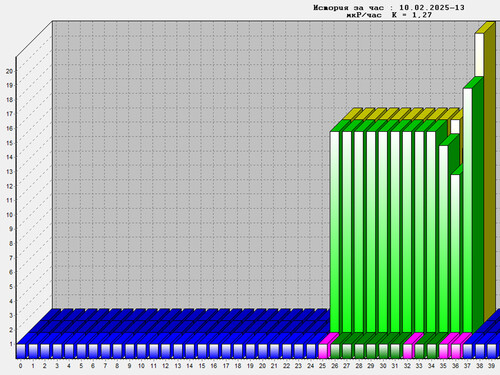Click the tall yellow bar at minute 38
The image size is (500, 375).
(479, 55)
